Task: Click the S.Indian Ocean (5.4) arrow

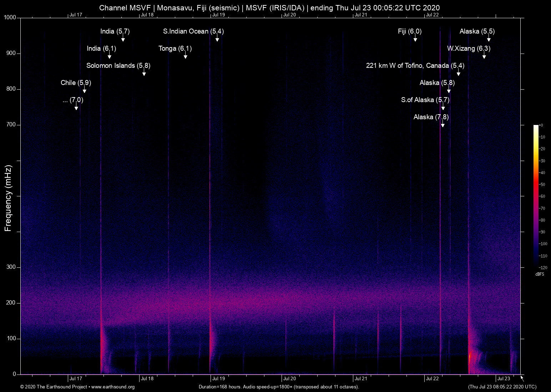Action: pyautogui.click(x=218, y=39)
